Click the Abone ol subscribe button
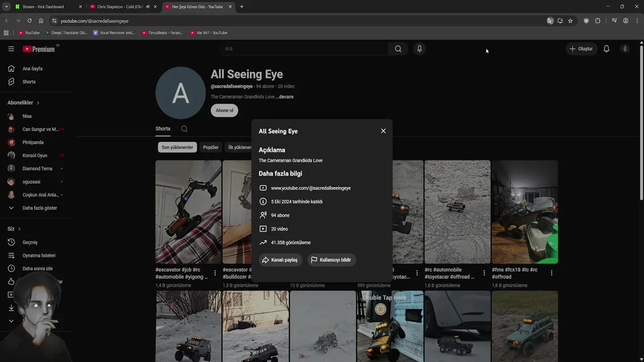Screen dimensions: 644x362 (x=224, y=111)
